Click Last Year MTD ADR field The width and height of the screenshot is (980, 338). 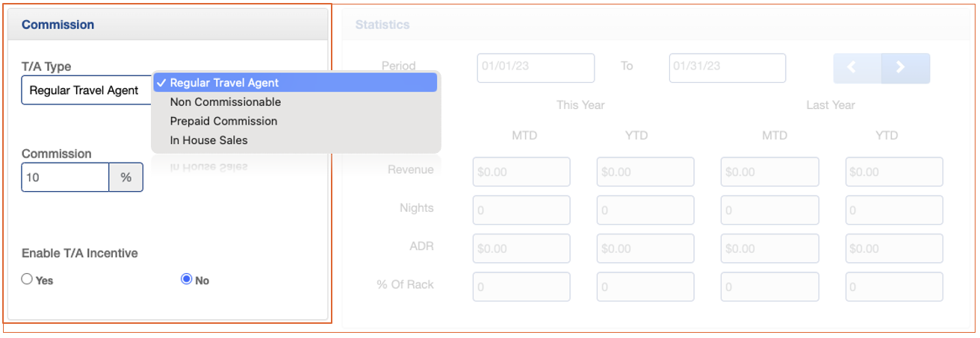point(769,248)
